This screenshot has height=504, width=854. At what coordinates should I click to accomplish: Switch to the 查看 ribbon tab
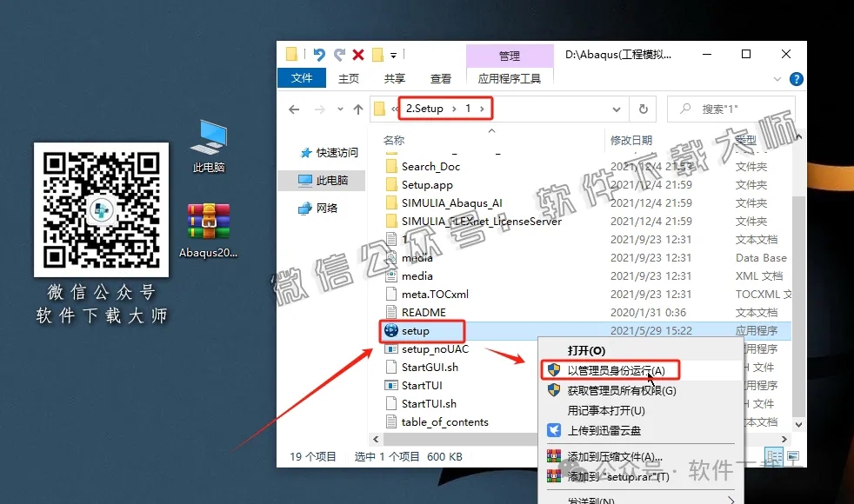440,77
